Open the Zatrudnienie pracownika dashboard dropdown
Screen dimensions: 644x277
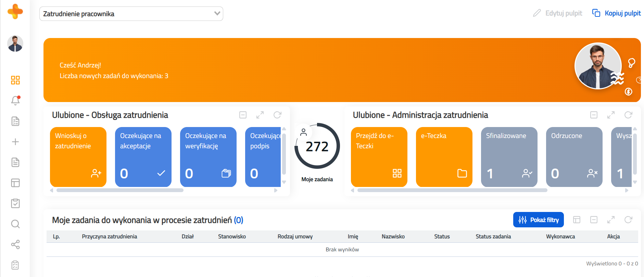click(x=131, y=14)
